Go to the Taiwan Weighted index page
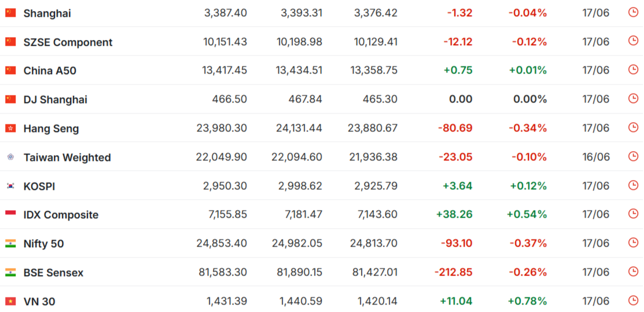Image resolution: width=644 pixels, height=312 pixels. pos(67,158)
